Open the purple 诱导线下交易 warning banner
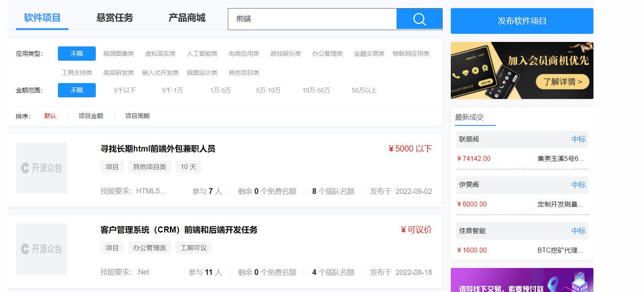 tap(522, 280)
